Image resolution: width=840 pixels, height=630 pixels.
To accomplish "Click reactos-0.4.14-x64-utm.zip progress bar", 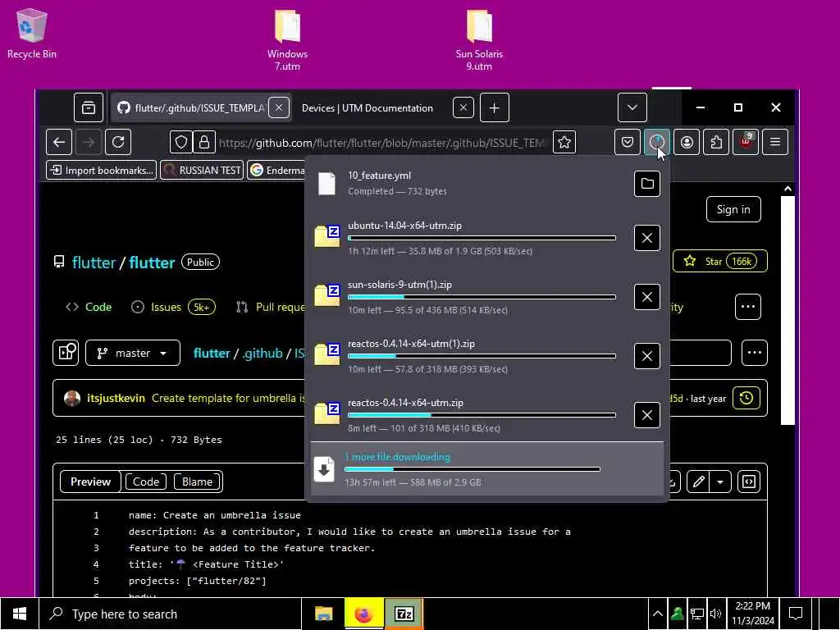I will click(x=482, y=415).
